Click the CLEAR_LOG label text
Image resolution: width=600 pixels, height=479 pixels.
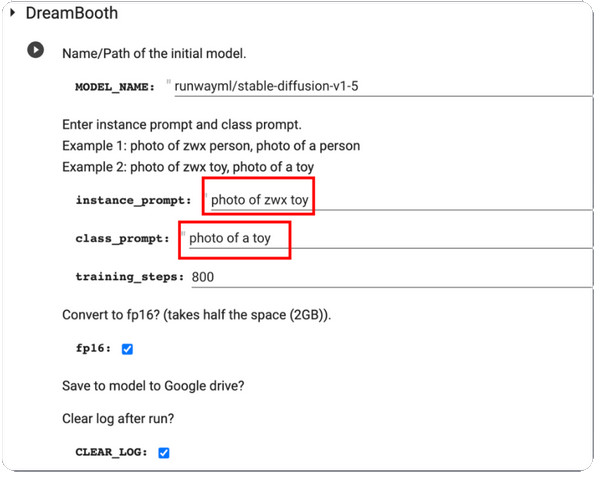coord(111,452)
